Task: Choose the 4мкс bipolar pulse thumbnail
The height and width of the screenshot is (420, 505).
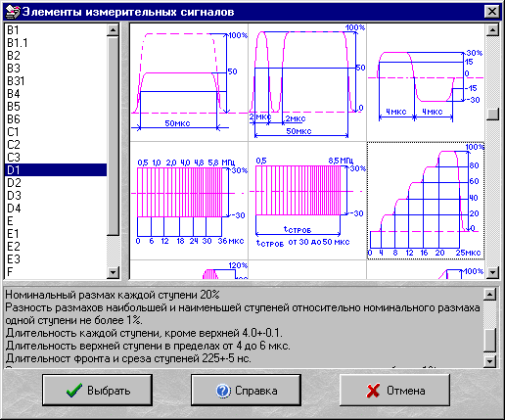Action: (x=426, y=82)
